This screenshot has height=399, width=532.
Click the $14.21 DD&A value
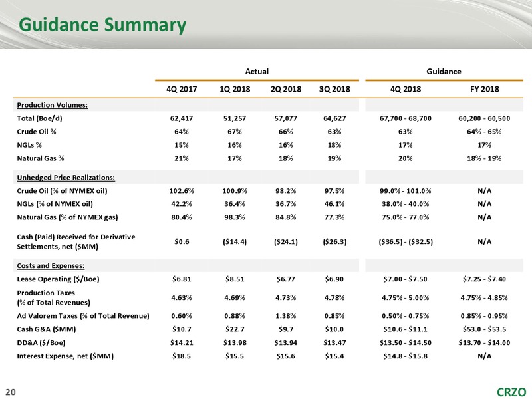[x=182, y=343]
